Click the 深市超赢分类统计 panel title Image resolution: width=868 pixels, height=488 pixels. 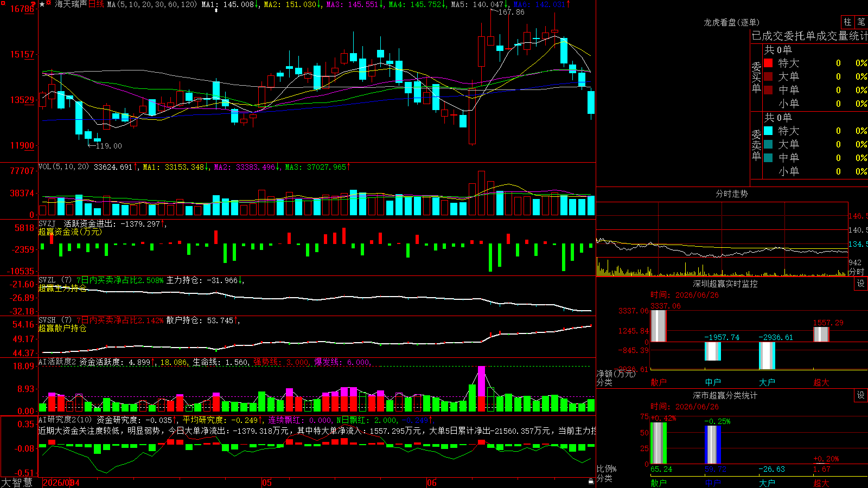point(725,395)
